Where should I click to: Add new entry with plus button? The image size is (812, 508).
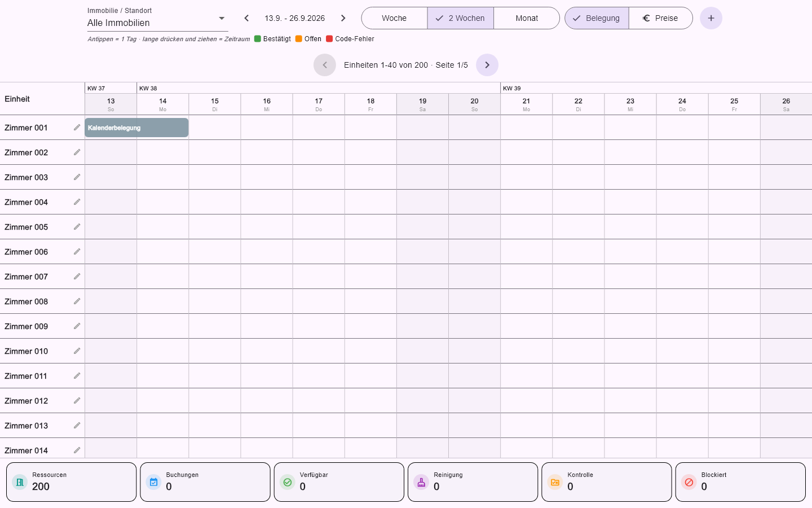tap(711, 18)
